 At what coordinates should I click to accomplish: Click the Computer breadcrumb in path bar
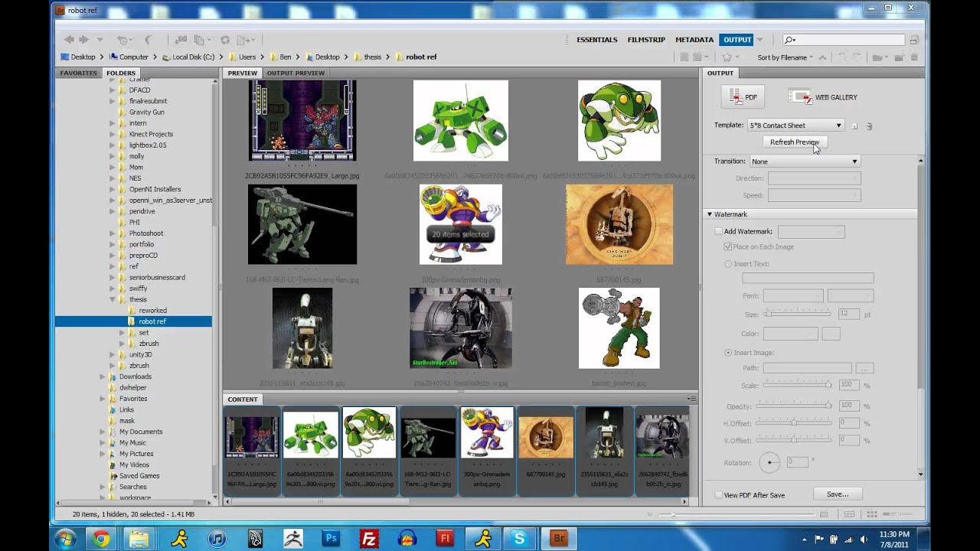[133, 57]
